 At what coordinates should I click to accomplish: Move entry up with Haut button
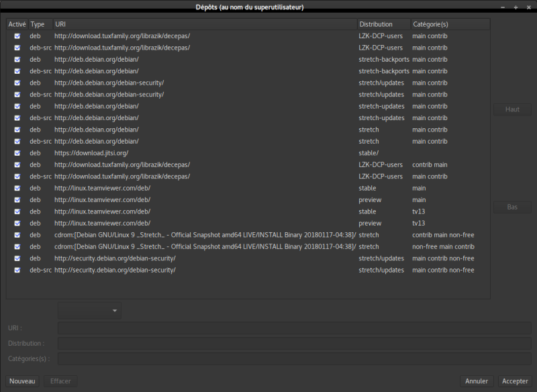(512, 109)
